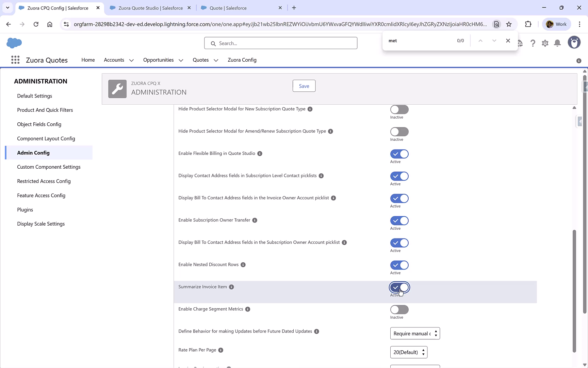
Task: Expand the Accounts navigation dropdown
Action: pyautogui.click(x=132, y=60)
